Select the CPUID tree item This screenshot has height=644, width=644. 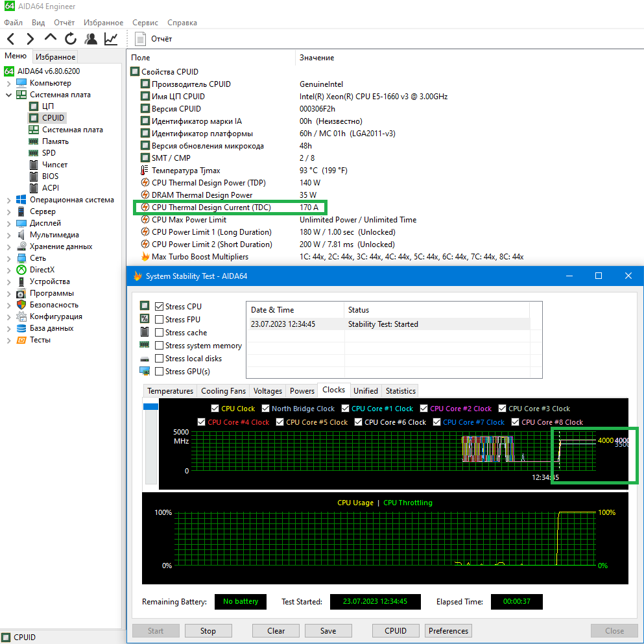pyautogui.click(x=53, y=118)
